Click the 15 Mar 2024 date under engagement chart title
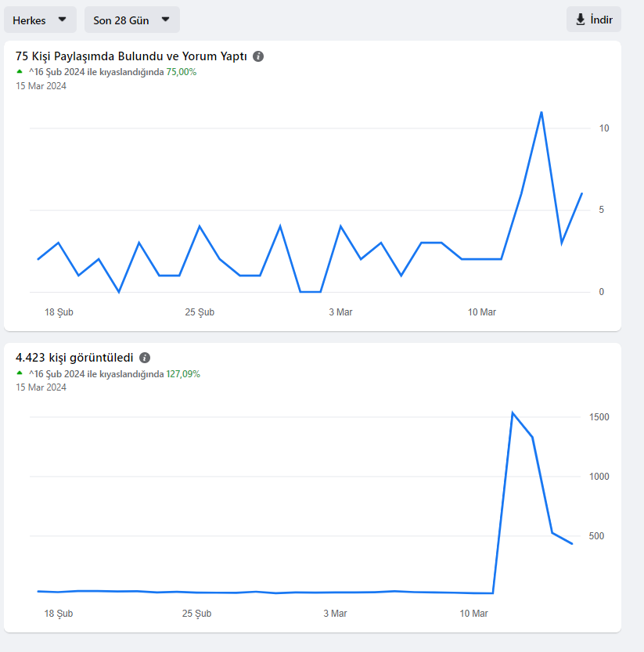The height and width of the screenshot is (652, 644). (x=41, y=86)
